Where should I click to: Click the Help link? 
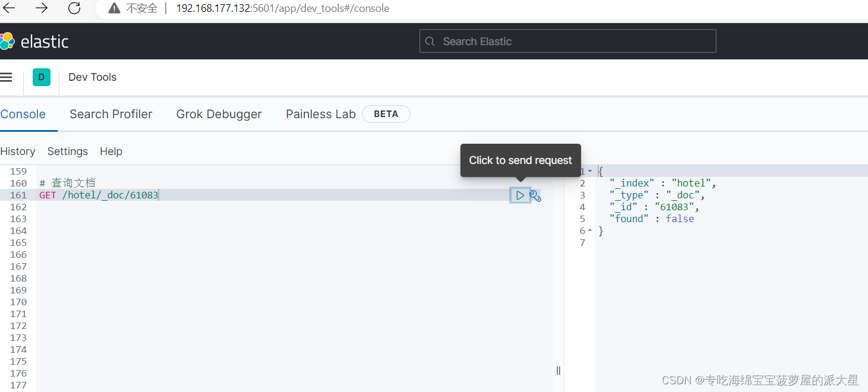pyautogui.click(x=111, y=151)
